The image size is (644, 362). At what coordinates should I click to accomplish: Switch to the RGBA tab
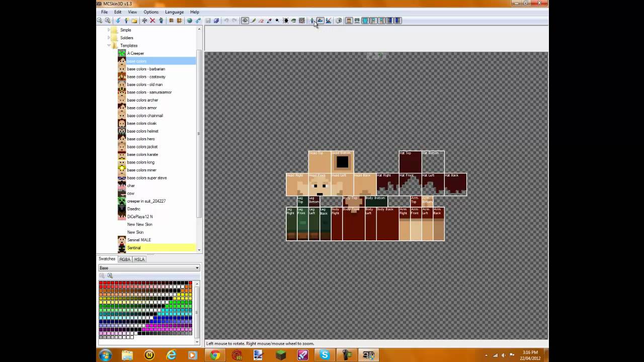coord(125,259)
